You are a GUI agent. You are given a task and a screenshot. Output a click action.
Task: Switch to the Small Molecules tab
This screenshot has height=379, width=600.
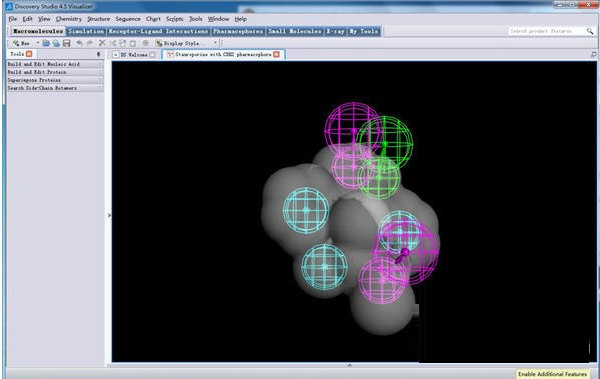(295, 31)
